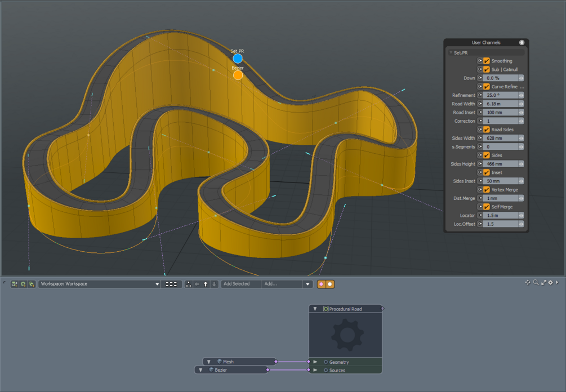Open the schematic options gear icon
This screenshot has height=392, width=566.
[x=550, y=283]
